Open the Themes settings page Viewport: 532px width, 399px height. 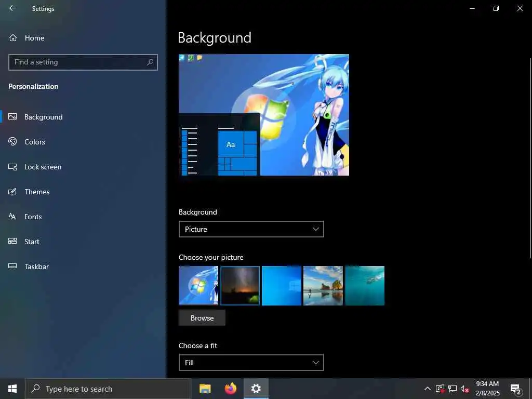coord(83,192)
